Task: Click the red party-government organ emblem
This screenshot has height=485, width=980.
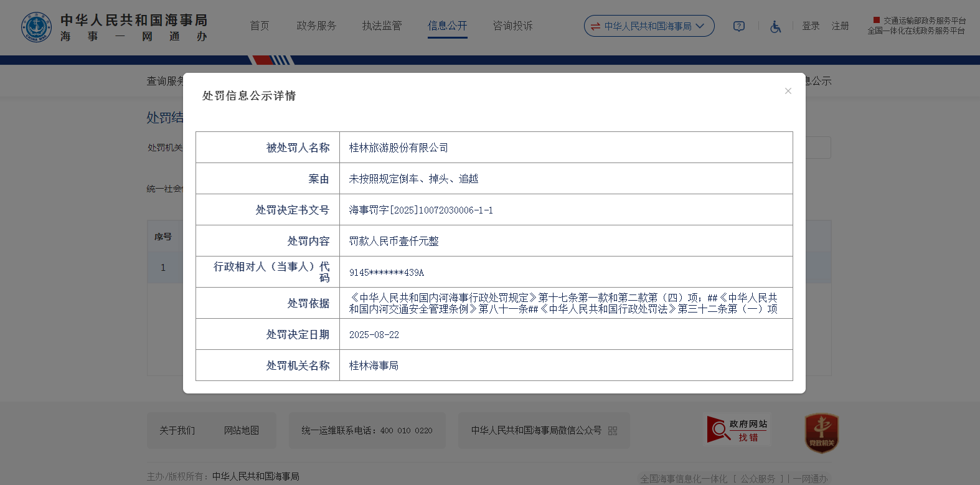Action: pyautogui.click(x=821, y=433)
